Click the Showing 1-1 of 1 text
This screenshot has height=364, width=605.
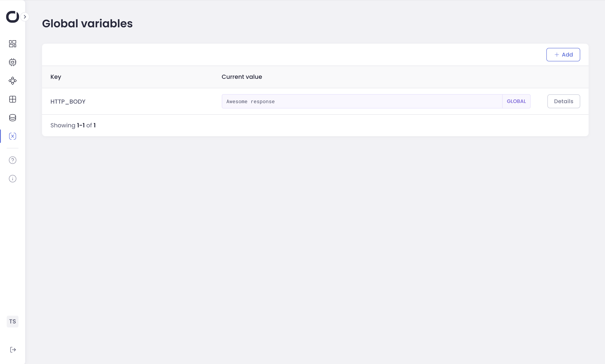pyautogui.click(x=73, y=125)
